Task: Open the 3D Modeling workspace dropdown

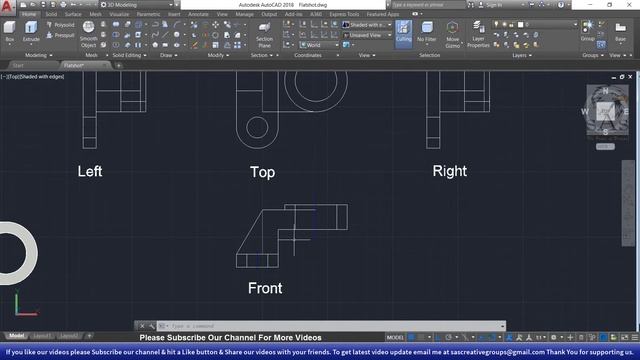Action: coord(138,5)
